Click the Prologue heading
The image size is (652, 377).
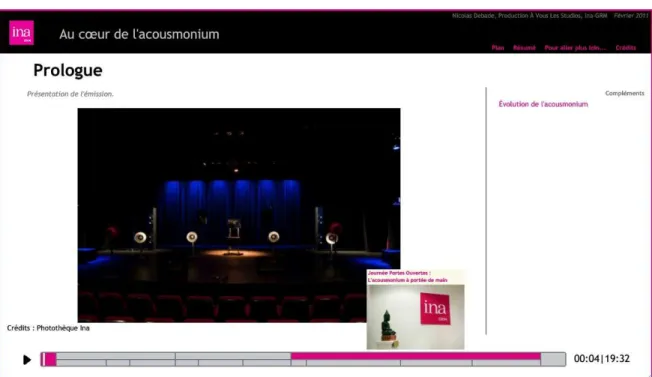[68, 70]
